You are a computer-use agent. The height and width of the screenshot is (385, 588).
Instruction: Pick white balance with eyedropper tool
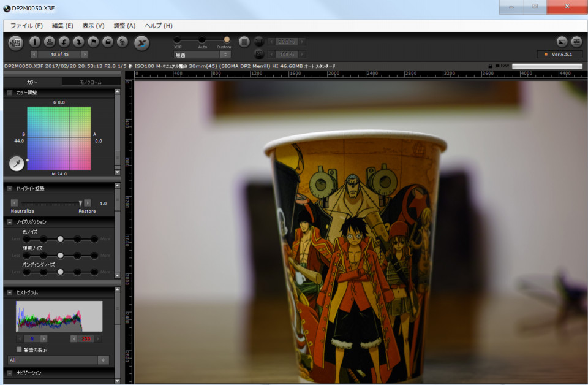(17, 164)
